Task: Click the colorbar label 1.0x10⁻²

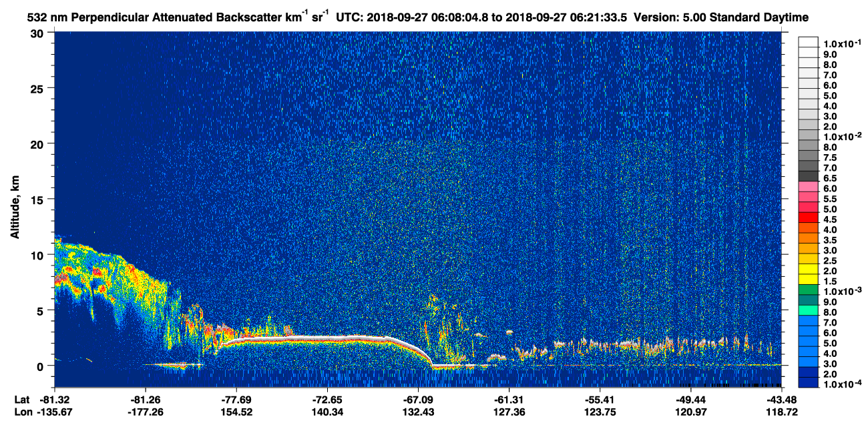Action: coord(842,137)
